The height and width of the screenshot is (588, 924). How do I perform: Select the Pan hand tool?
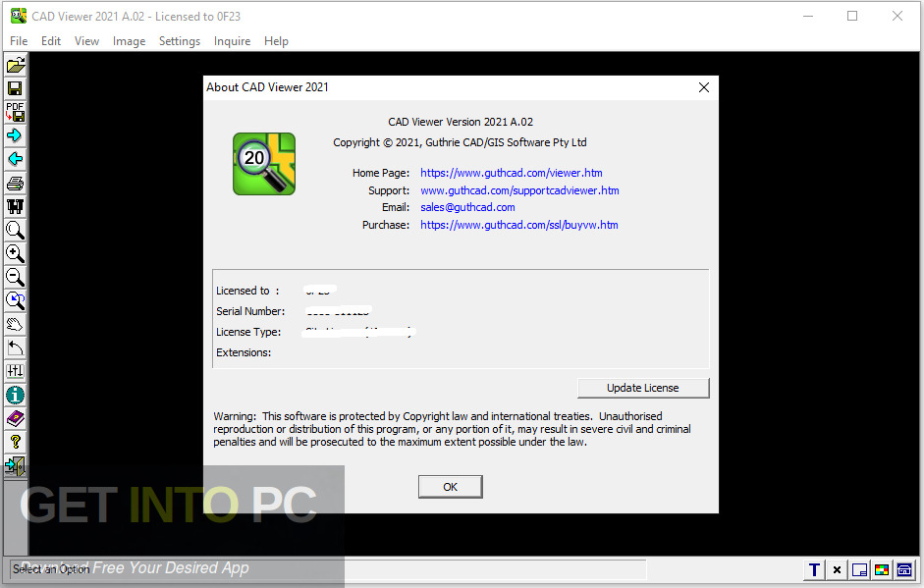[x=16, y=324]
